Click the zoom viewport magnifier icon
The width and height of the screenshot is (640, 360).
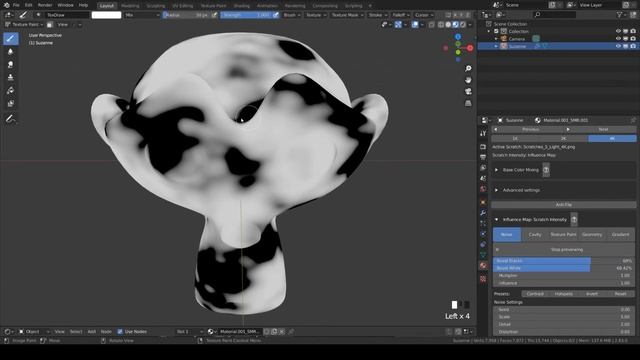pyautogui.click(x=468, y=69)
